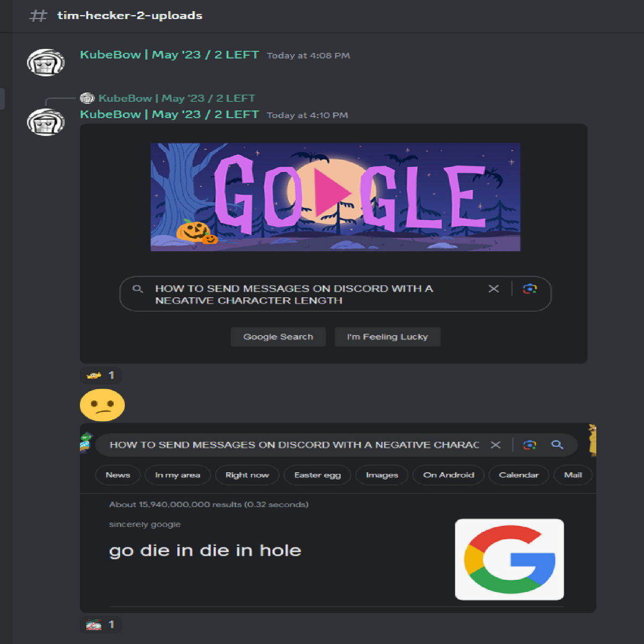The width and height of the screenshot is (644, 644).
Task: Clear the results page search query X
Action: 496,445
